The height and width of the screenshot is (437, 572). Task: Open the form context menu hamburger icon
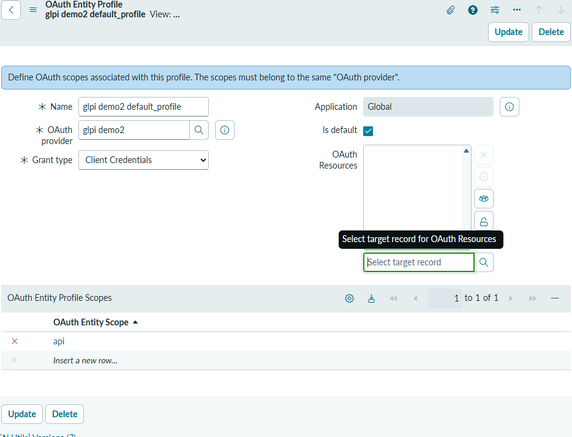(x=33, y=10)
